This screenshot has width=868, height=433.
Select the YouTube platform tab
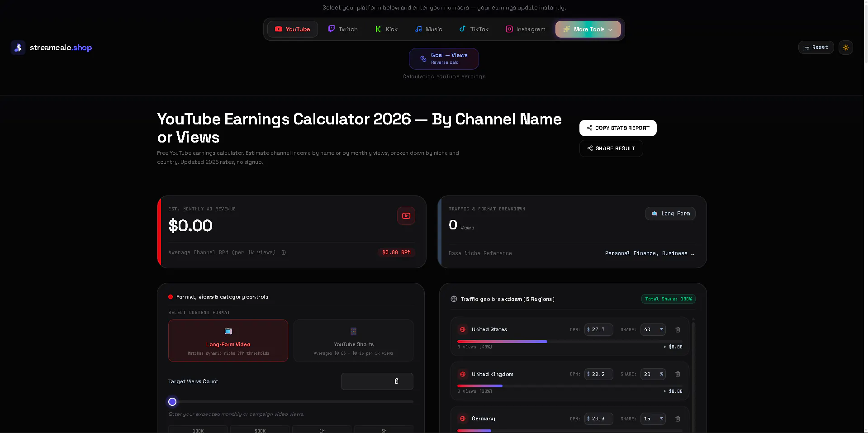(292, 29)
